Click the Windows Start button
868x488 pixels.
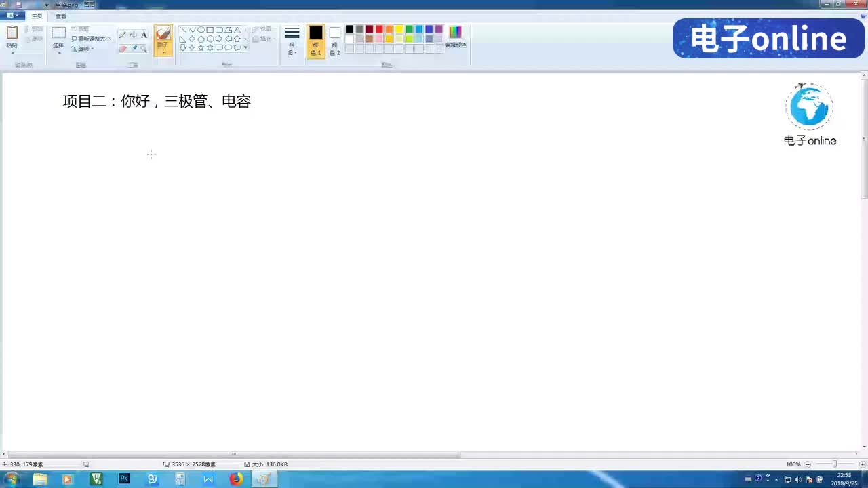point(12,479)
